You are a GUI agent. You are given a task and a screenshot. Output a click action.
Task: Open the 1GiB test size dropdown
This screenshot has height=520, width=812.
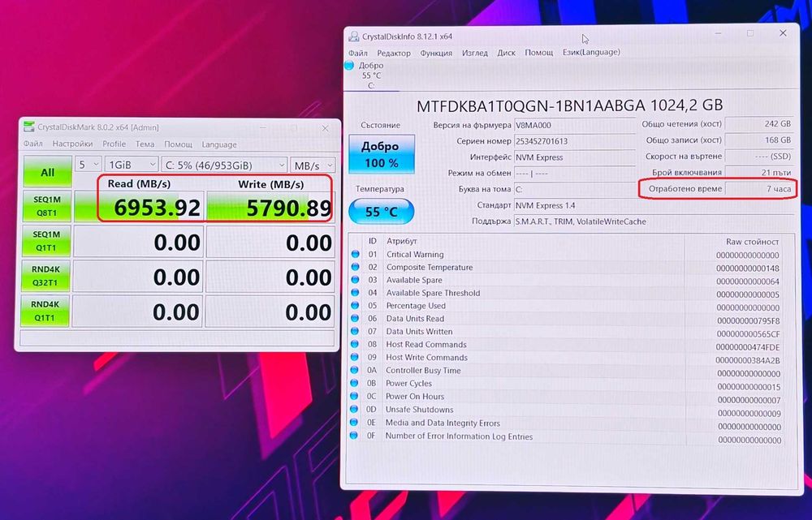[132, 165]
